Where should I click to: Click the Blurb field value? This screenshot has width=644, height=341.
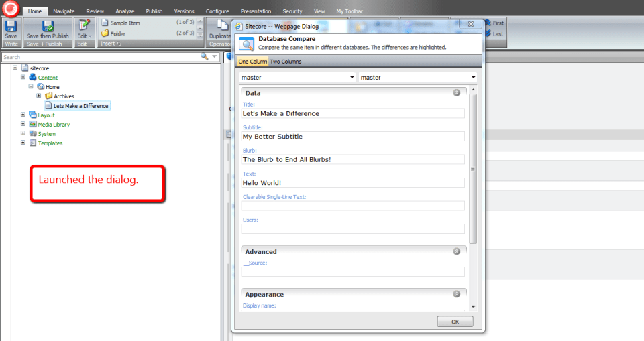point(353,159)
